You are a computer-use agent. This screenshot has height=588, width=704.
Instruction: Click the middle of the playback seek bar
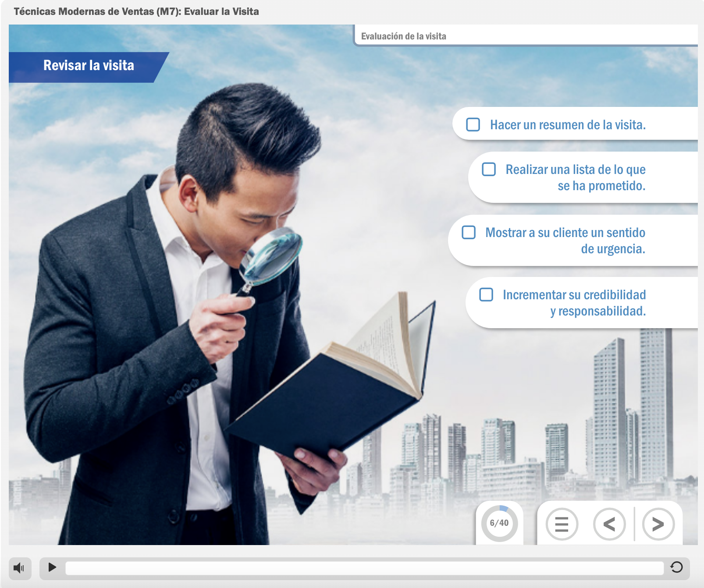click(x=364, y=568)
